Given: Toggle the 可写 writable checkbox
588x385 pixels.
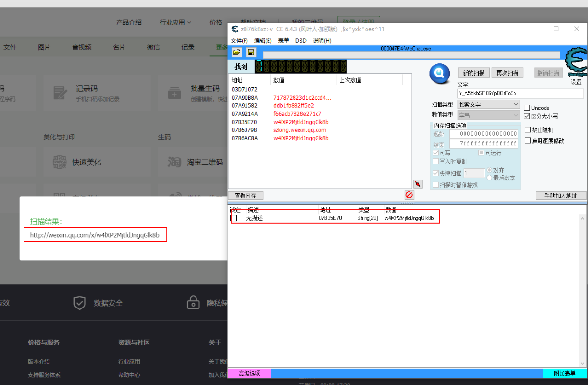Looking at the screenshot, I should pyautogui.click(x=436, y=153).
